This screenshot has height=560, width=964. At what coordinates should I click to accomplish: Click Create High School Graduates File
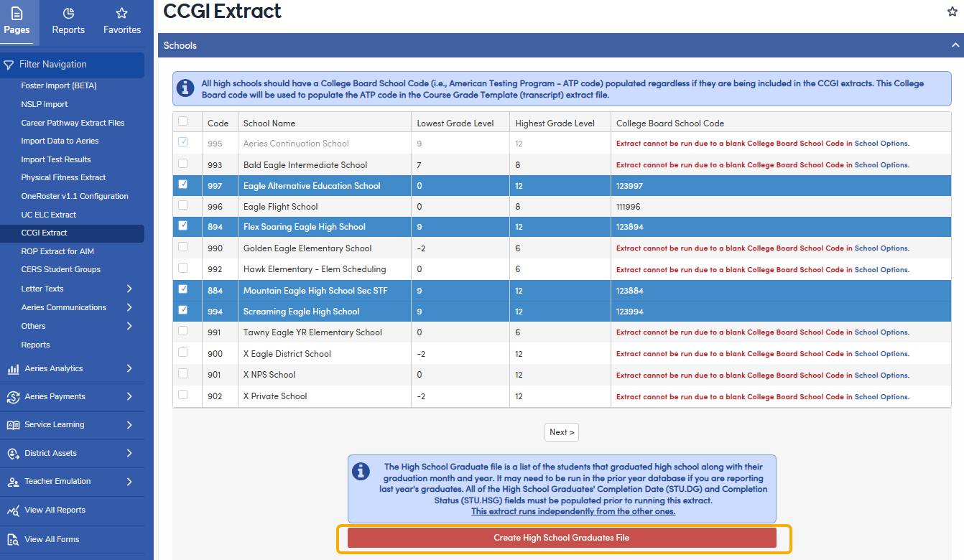pyautogui.click(x=562, y=538)
